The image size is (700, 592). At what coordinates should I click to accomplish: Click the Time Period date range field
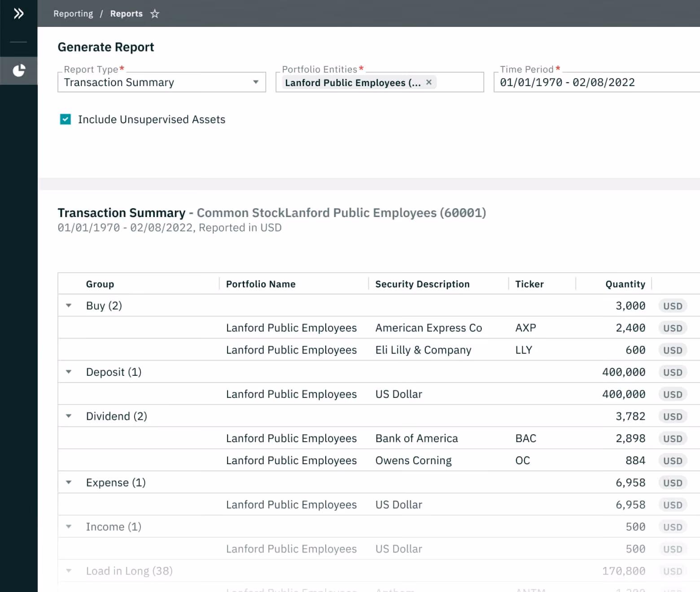click(597, 83)
